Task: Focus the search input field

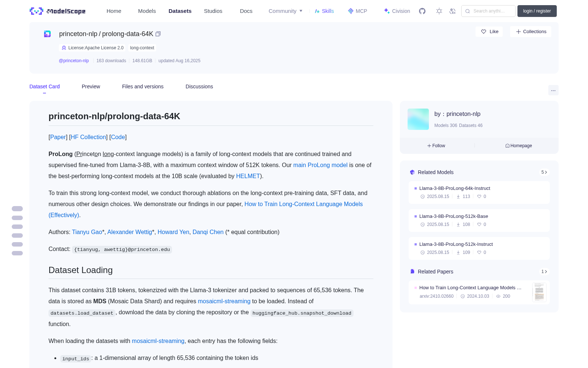Action: [488, 11]
